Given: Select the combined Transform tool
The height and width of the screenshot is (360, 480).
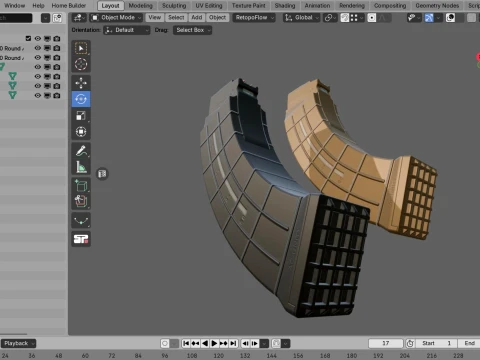Looking at the screenshot, I should click(81, 132).
